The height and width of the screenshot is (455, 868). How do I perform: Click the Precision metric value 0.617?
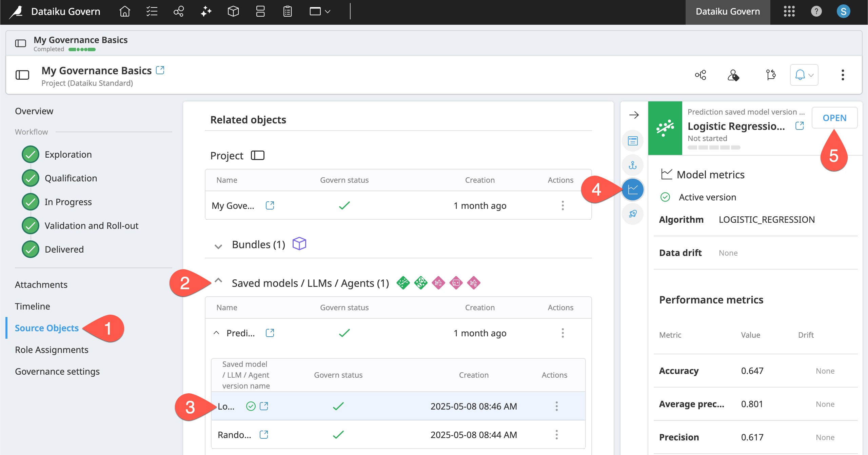pos(752,437)
